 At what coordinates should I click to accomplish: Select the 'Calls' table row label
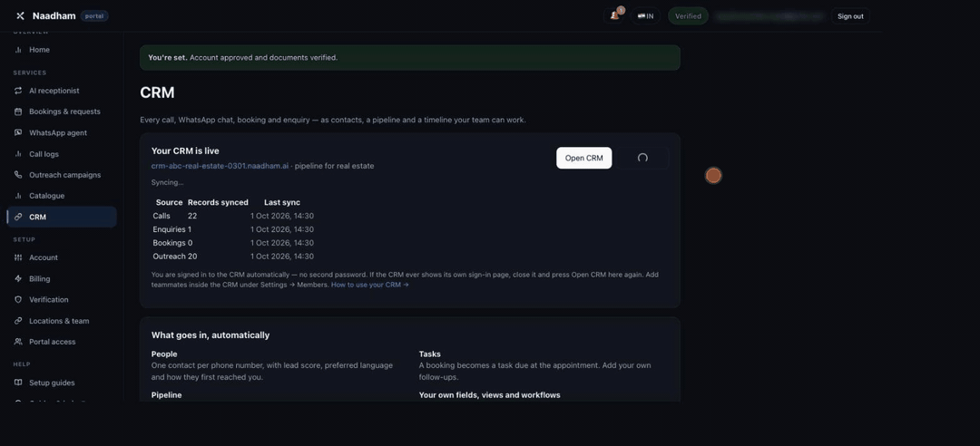click(162, 216)
